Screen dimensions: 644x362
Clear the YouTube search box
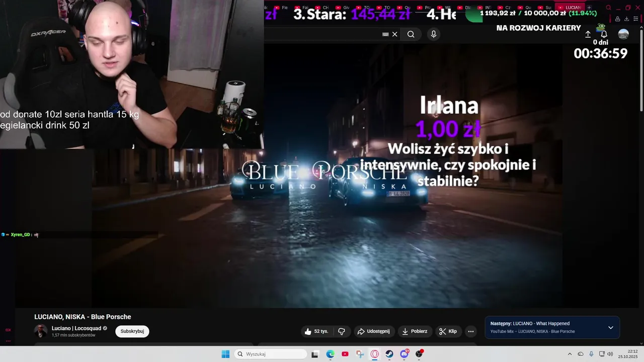click(x=395, y=34)
